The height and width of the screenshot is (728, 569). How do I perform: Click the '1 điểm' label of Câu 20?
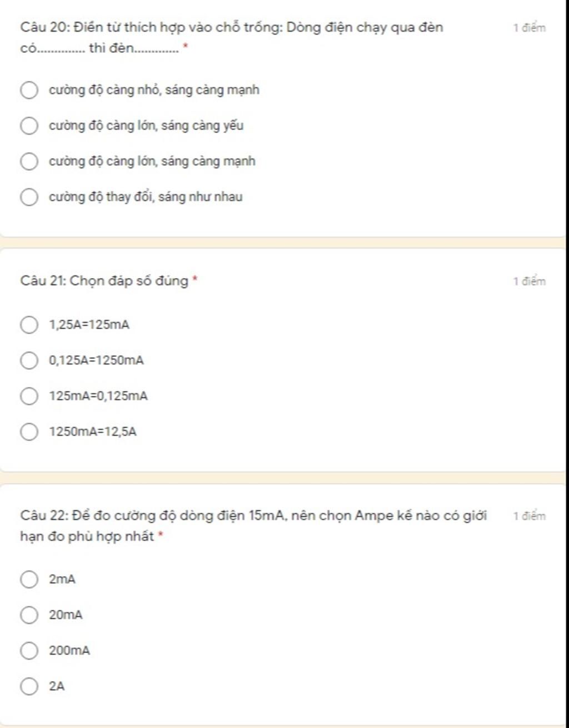tap(530, 28)
